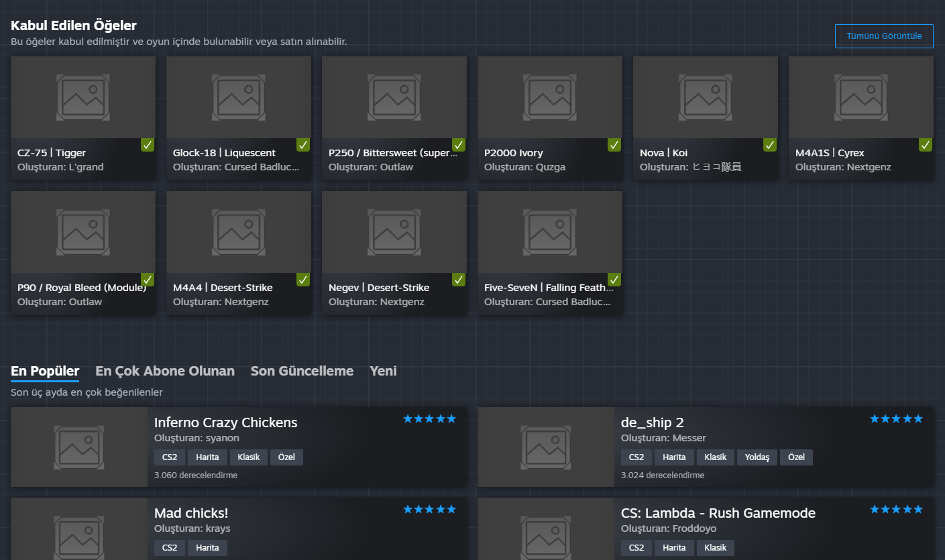The height and width of the screenshot is (560, 945).
Task: Click the P250 / Bittersweet item title
Action: point(392,153)
